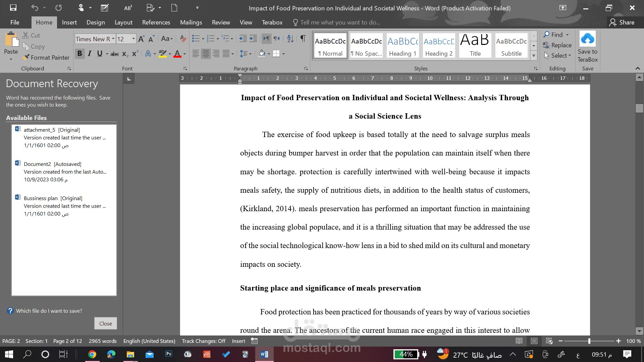Toggle Strikethrough formatting
The image size is (644, 362).
[x=115, y=54]
